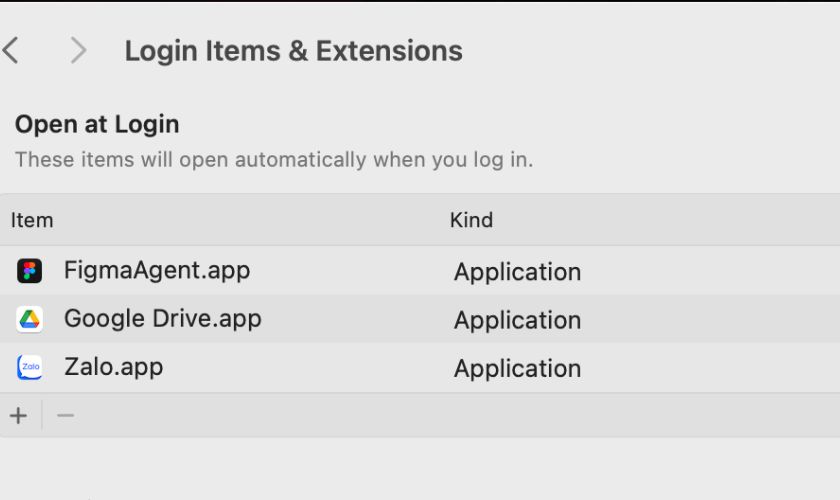Go forward with the right chevron
The image size is (840, 500).
point(78,50)
